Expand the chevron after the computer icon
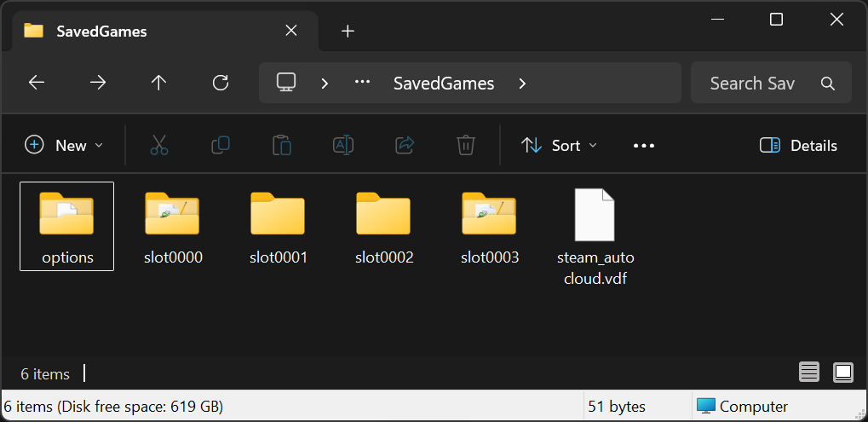Image resolution: width=868 pixels, height=422 pixels. click(x=325, y=84)
